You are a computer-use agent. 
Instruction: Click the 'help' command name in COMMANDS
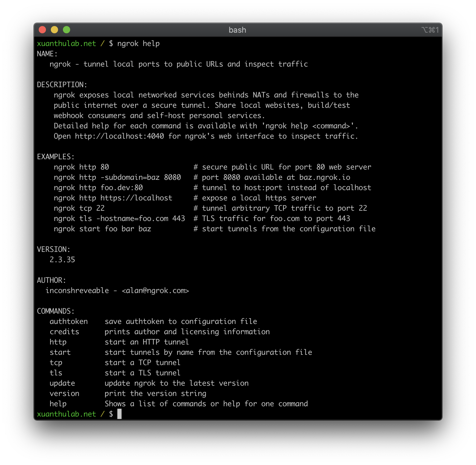pos(58,404)
